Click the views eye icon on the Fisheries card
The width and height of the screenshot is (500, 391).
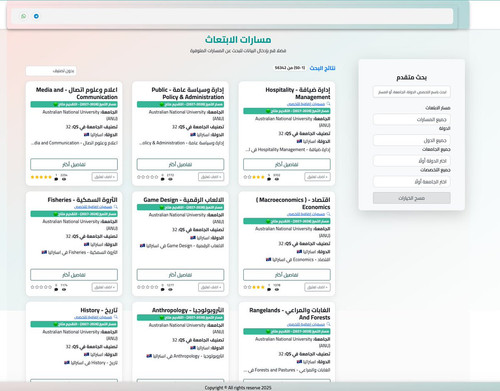[64, 289]
